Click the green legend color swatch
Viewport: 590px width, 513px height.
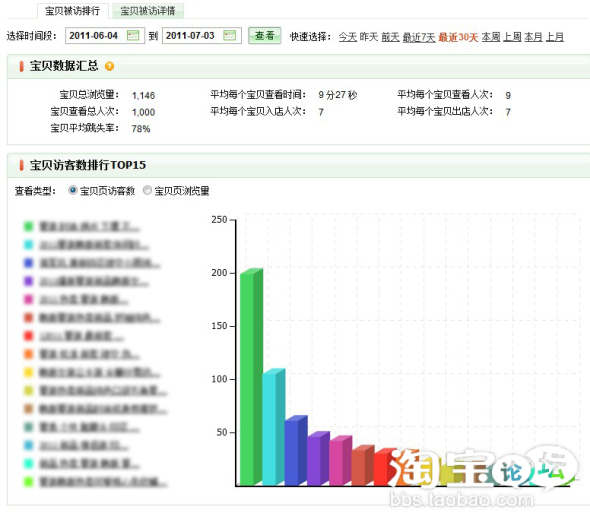pyautogui.click(x=29, y=226)
